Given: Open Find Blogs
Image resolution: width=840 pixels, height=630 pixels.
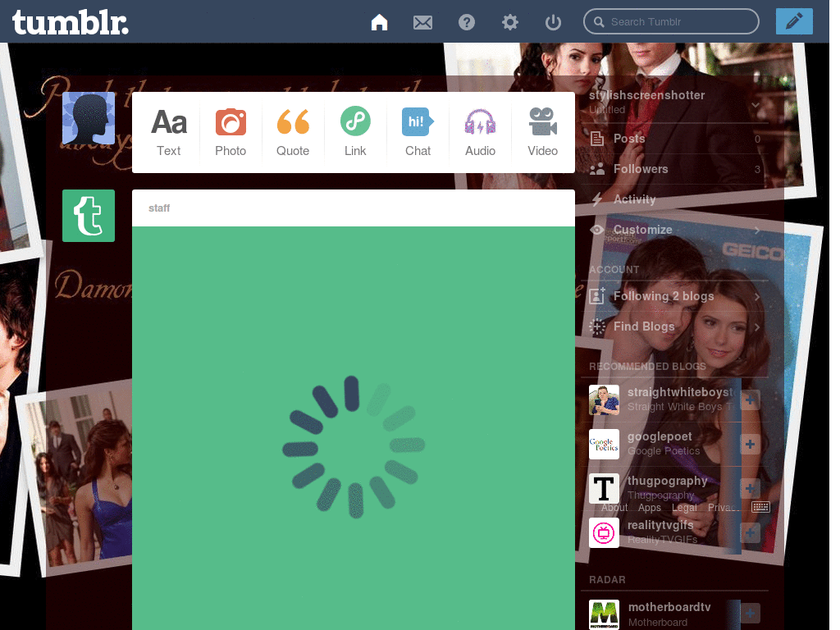Looking at the screenshot, I should [x=675, y=326].
